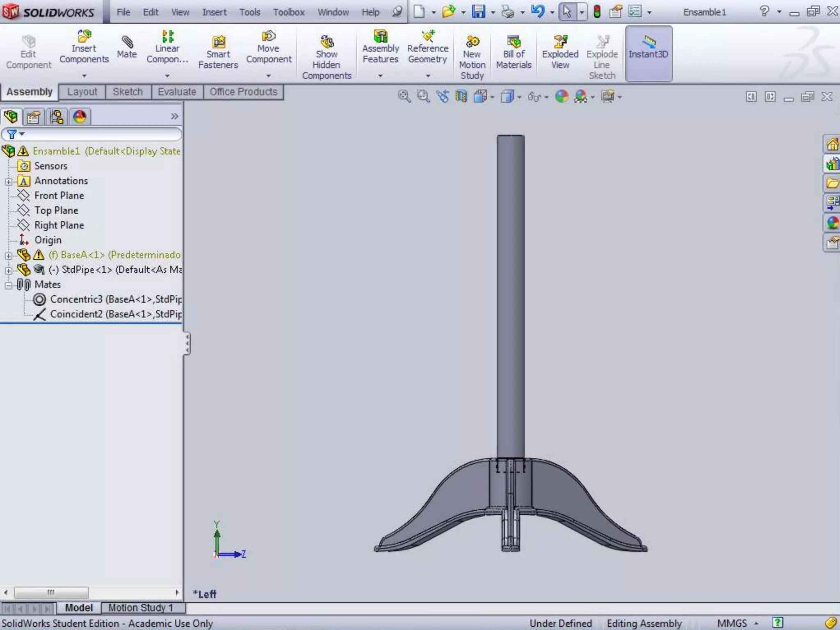840x630 pixels.
Task: Click the Rebuild traffic light icon
Action: point(597,12)
